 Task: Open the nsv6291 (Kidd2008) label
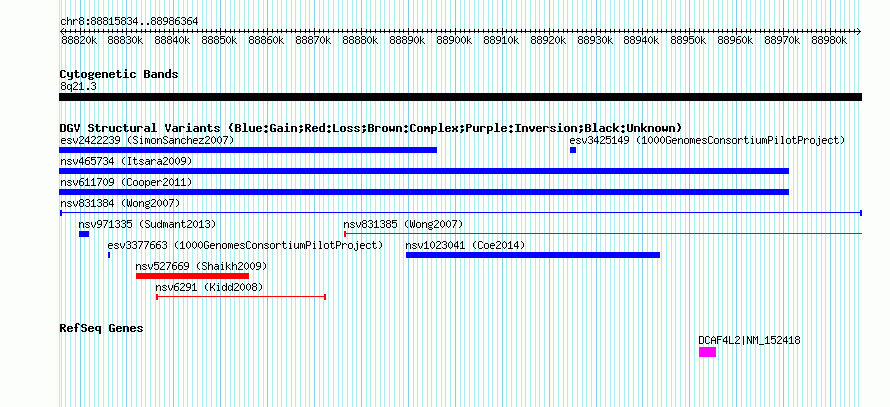(209, 287)
